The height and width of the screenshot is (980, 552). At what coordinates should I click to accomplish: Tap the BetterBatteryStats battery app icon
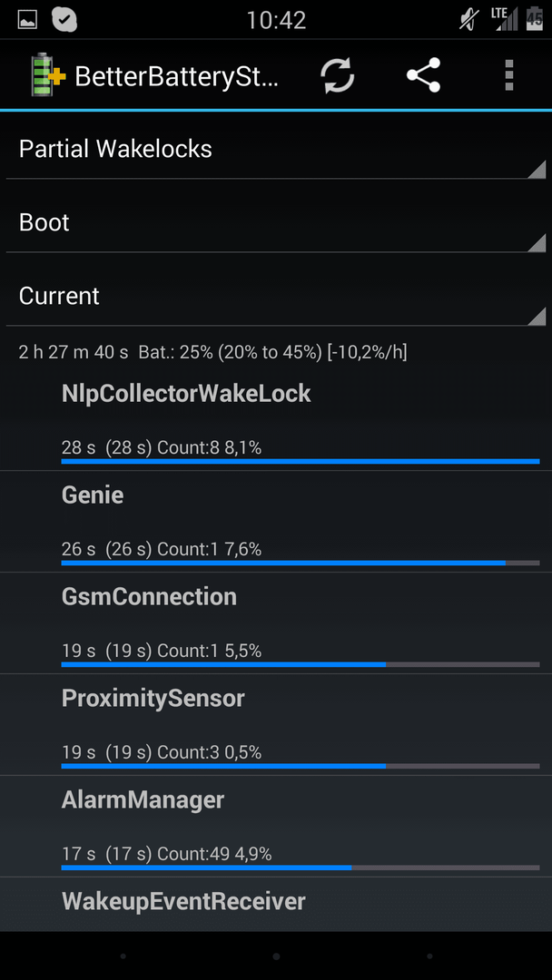click(48, 75)
